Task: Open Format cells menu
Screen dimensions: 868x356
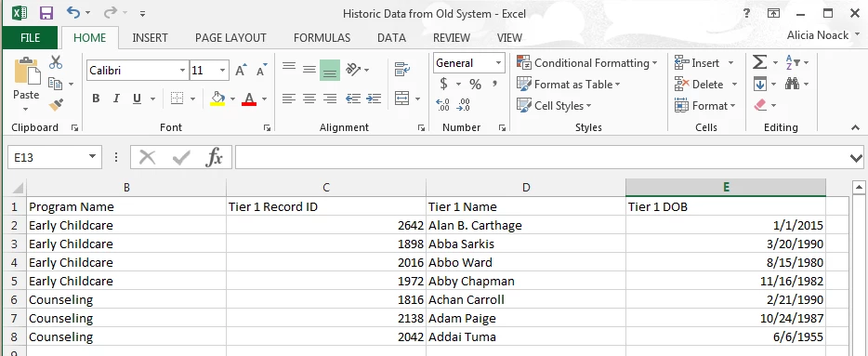Action: [x=704, y=105]
